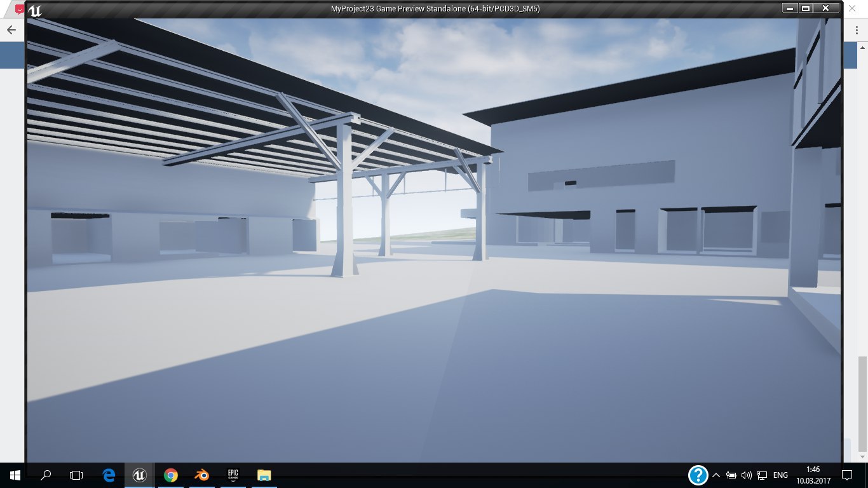Minimize the Game Preview window
The width and height of the screenshot is (868, 488).
(x=790, y=8)
